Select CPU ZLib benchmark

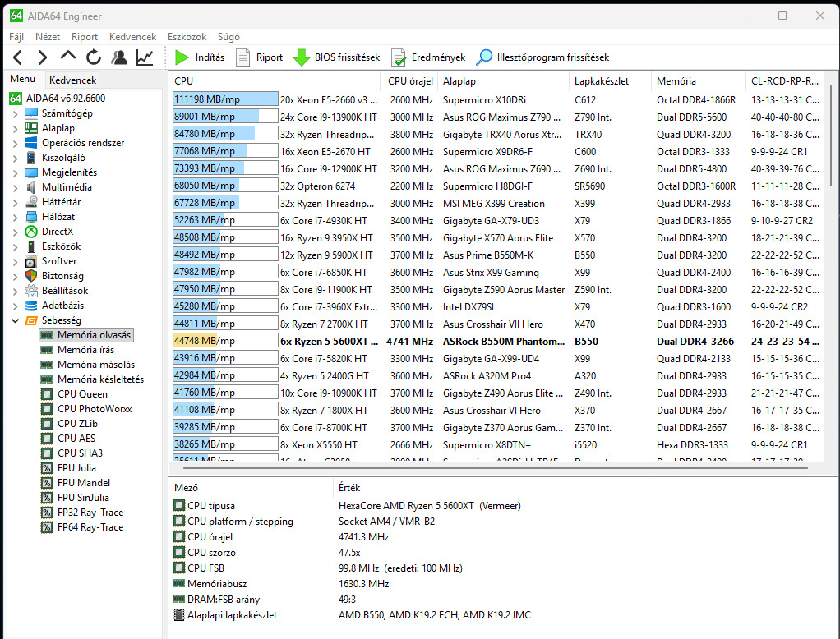69,424
